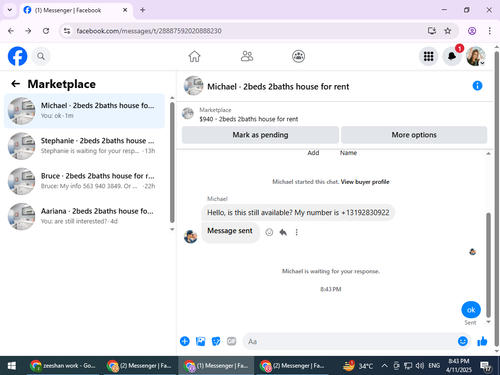Open more actions plus icon in composer
Viewport: 500px width, 375px height.
click(185, 341)
